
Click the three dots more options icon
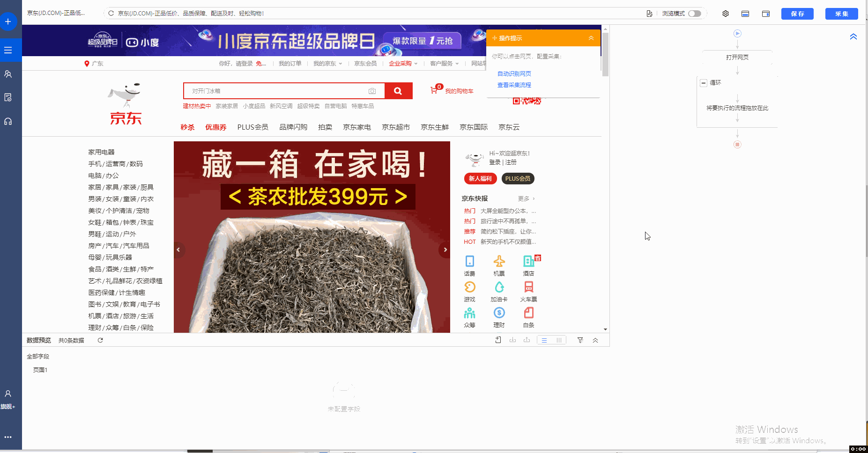tap(8, 437)
